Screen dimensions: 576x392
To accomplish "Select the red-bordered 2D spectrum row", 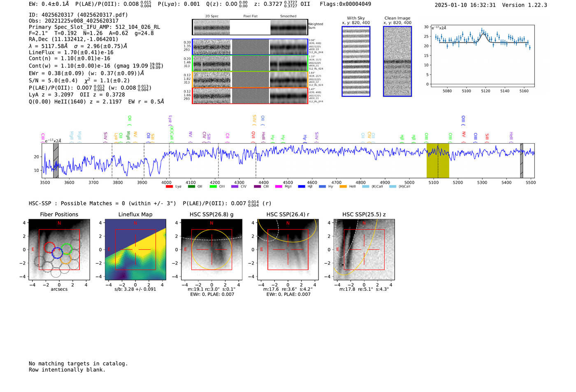I will (250, 96).
